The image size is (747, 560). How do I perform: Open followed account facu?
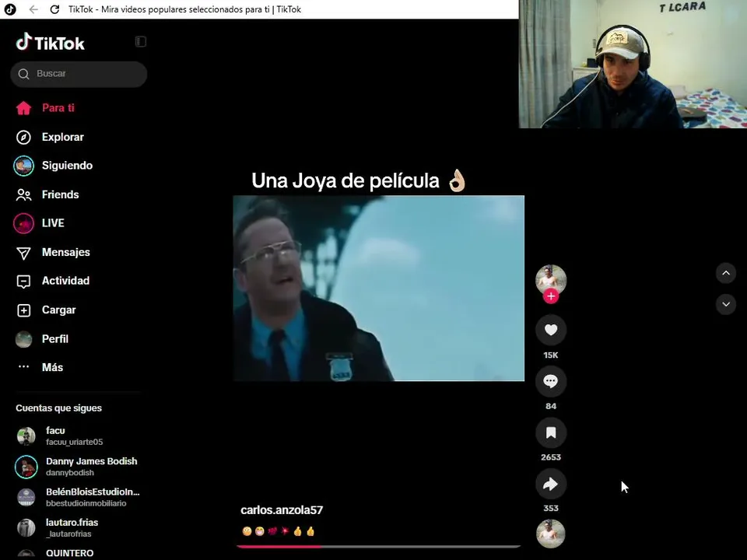tap(79, 436)
